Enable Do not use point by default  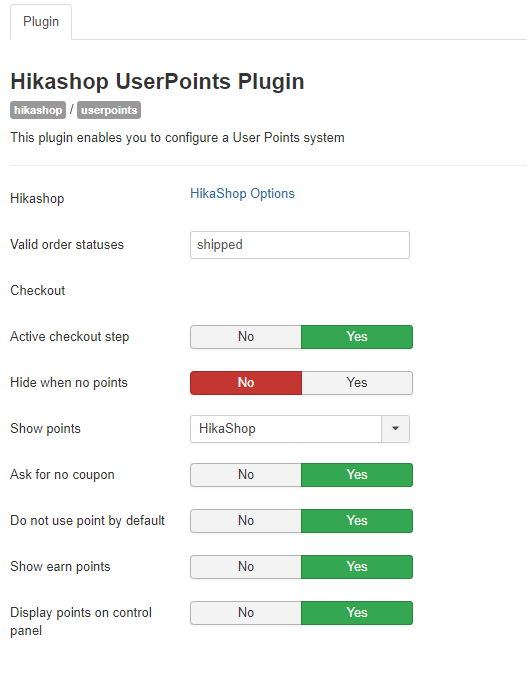coord(357,521)
